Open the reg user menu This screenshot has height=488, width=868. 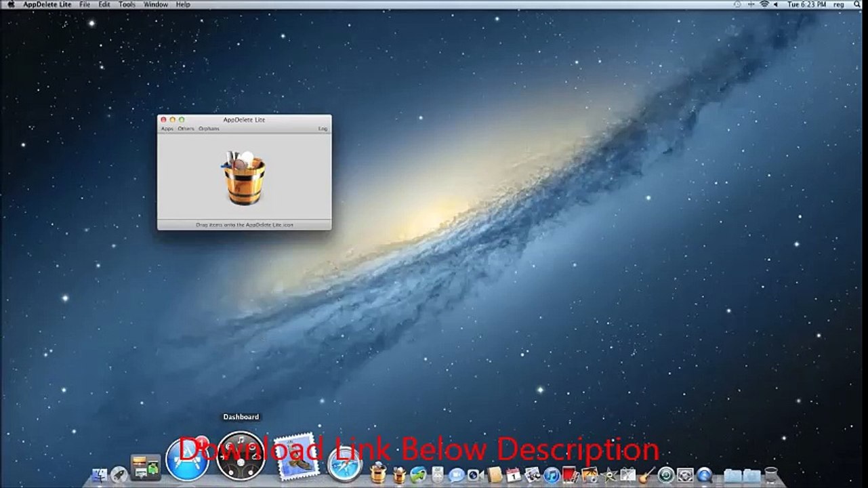click(839, 5)
